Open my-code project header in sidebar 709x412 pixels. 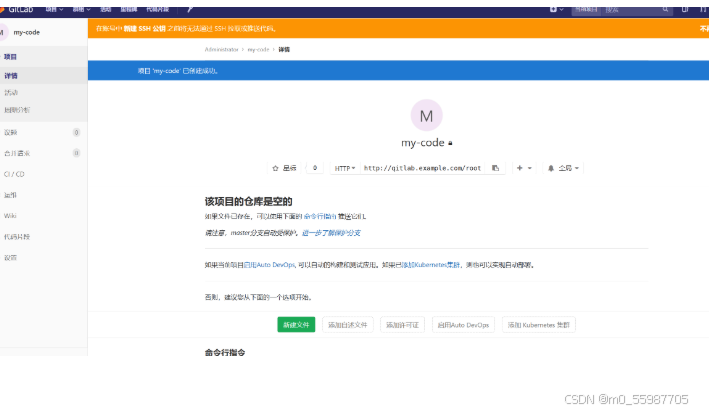pos(27,33)
